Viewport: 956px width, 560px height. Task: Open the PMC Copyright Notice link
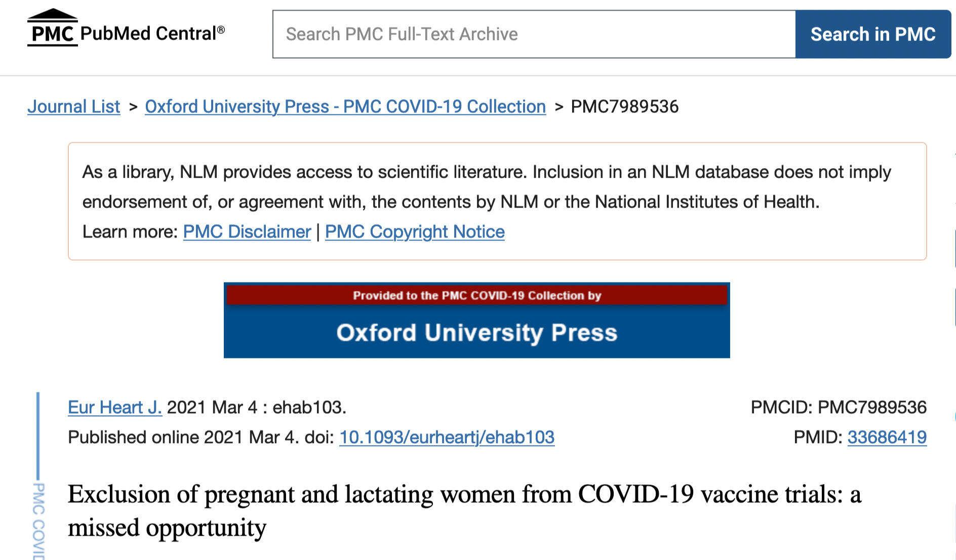(414, 231)
